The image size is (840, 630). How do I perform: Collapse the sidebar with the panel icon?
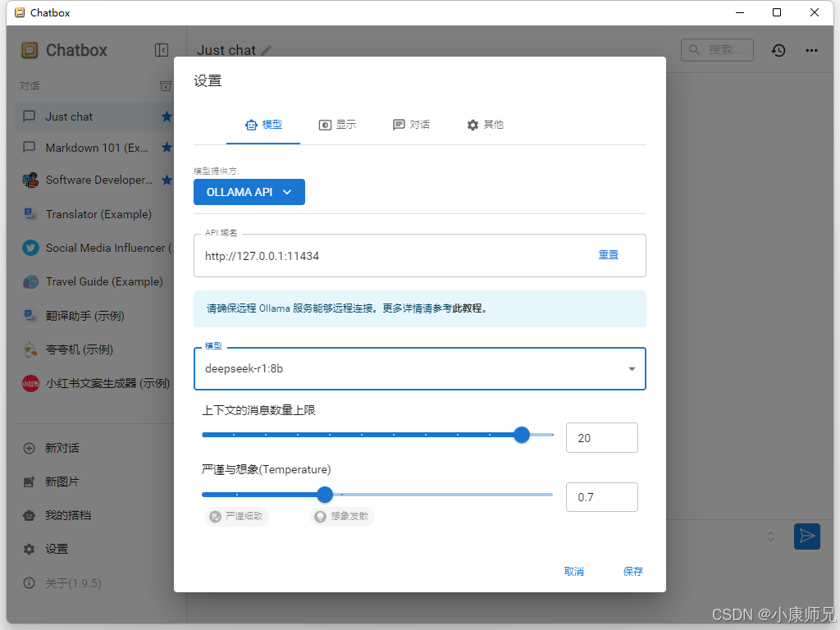pyautogui.click(x=162, y=49)
